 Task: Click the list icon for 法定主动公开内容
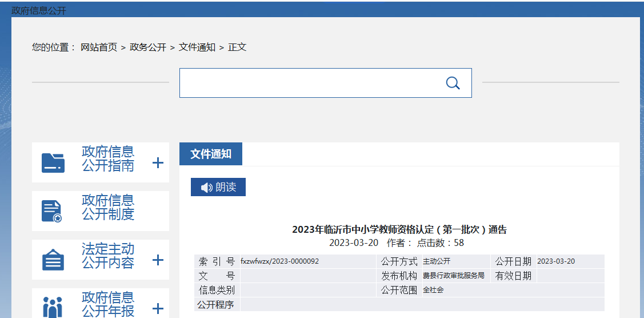53,260
